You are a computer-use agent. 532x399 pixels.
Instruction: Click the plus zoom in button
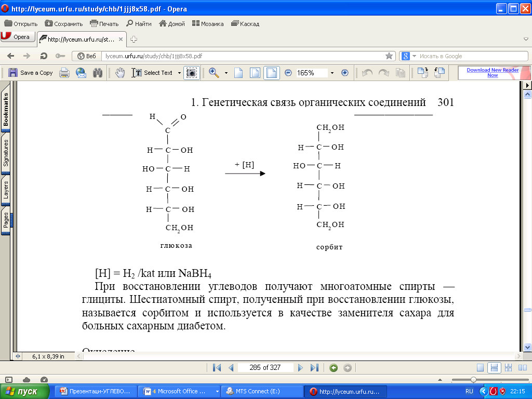[x=345, y=73]
